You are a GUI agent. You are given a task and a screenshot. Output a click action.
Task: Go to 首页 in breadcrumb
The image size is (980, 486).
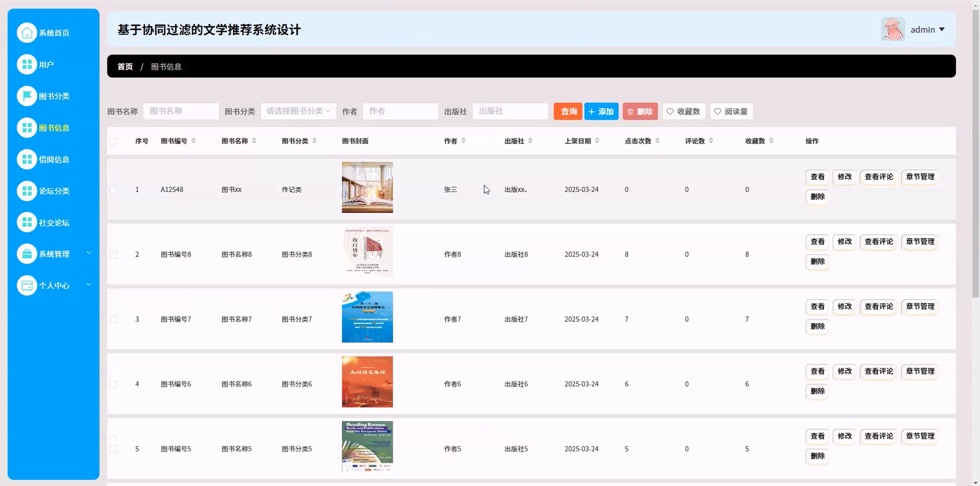(125, 67)
